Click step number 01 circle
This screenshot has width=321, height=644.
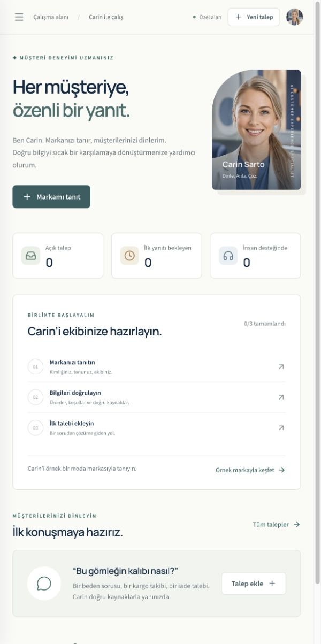click(35, 367)
